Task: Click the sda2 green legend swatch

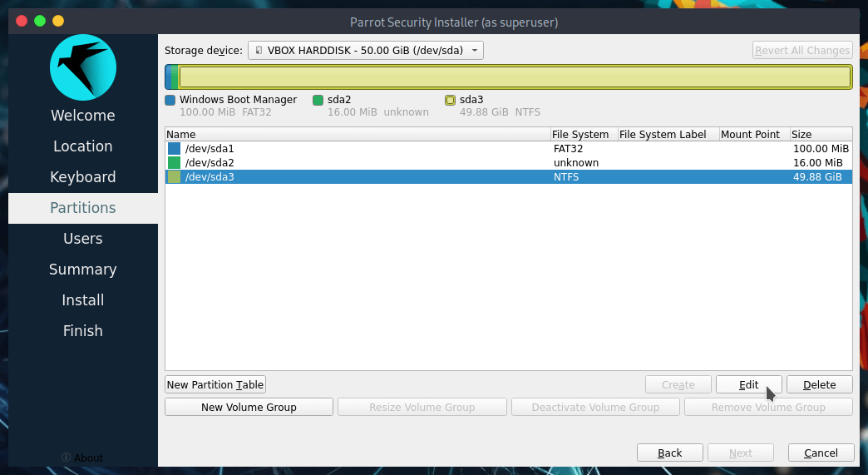Action: pos(318,100)
